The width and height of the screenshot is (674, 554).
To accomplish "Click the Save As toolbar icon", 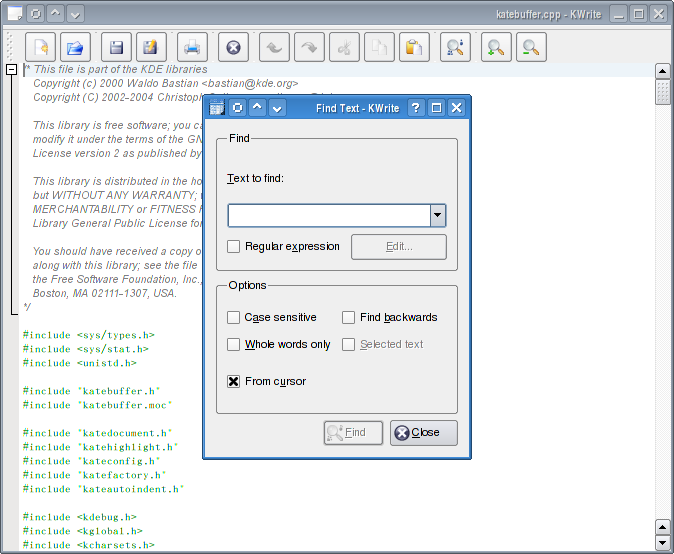I will [x=151, y=47].
